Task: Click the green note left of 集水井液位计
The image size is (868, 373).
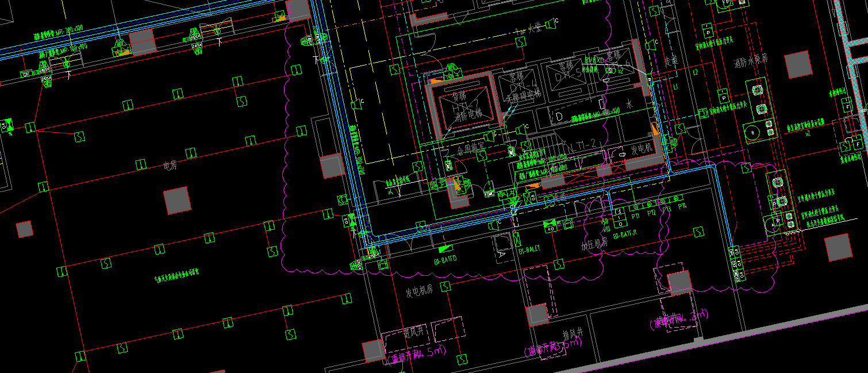Action: (805, 125)
